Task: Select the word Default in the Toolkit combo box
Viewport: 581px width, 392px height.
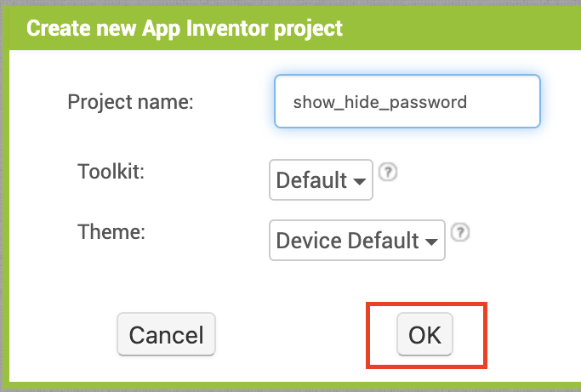Action: pyautogui.click(x=311, y=180)
